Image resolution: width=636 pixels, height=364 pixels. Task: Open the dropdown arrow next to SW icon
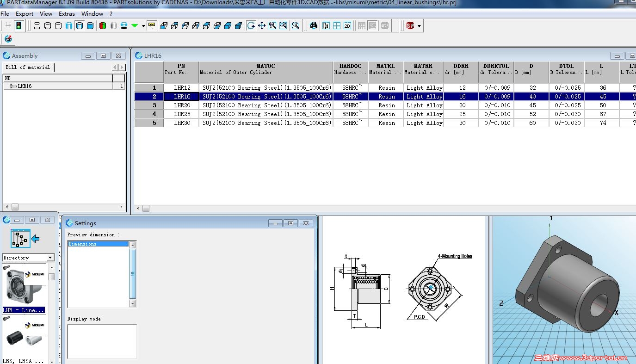pyautogui.click(x=420, y=26)
